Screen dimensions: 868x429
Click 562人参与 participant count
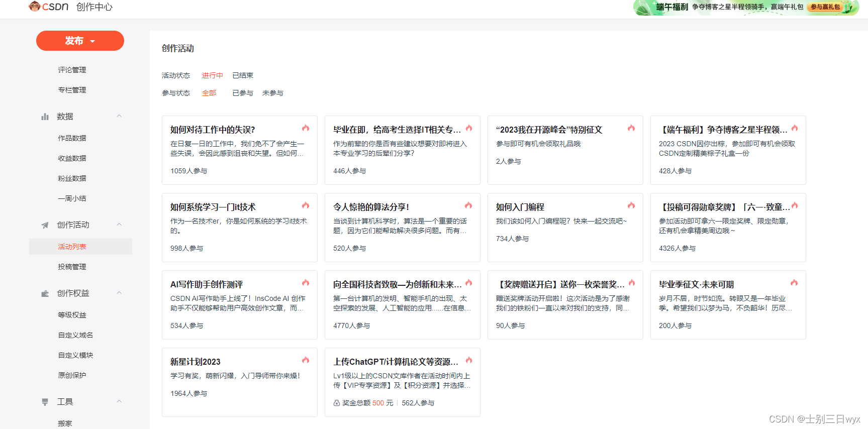[x=418, y=403]
